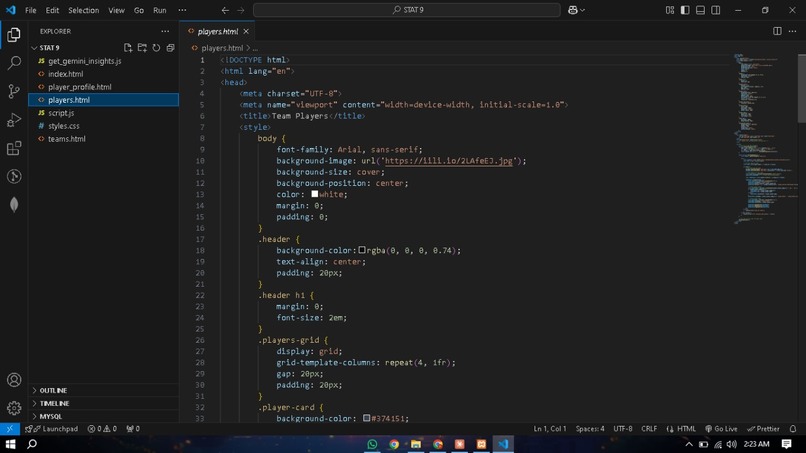Open the rgba header color swatch
806x453 pixels.
click(x=362, y=250)
